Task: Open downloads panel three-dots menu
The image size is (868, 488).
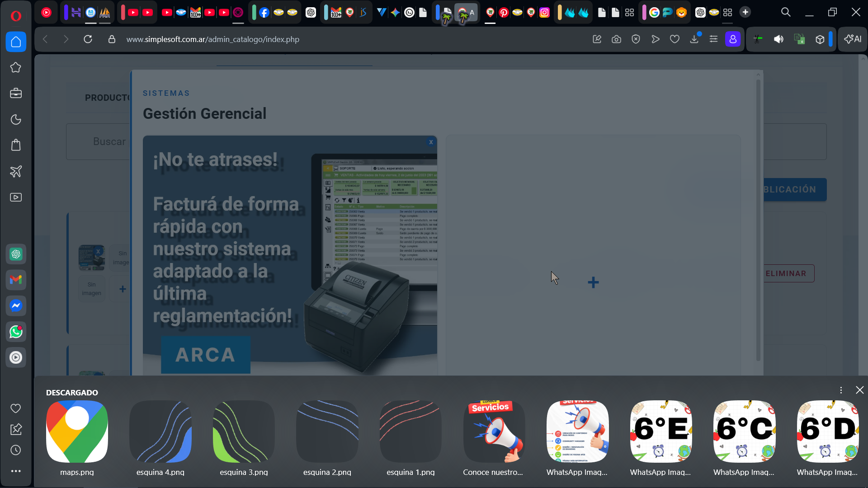Action: (841, 390)
